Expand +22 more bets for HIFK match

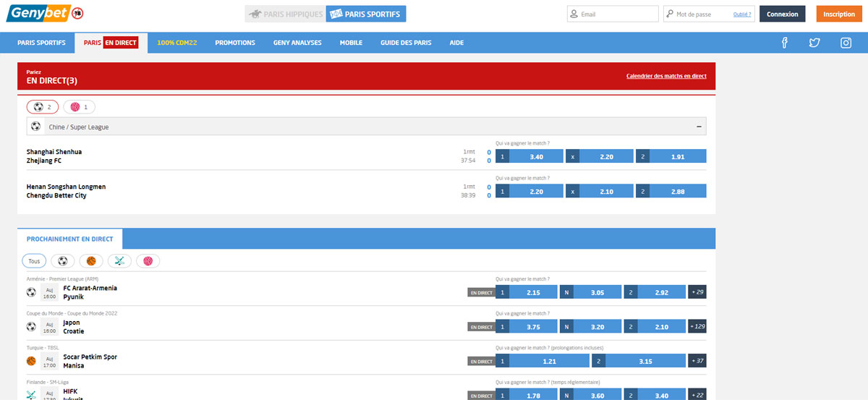coord(697,395)
